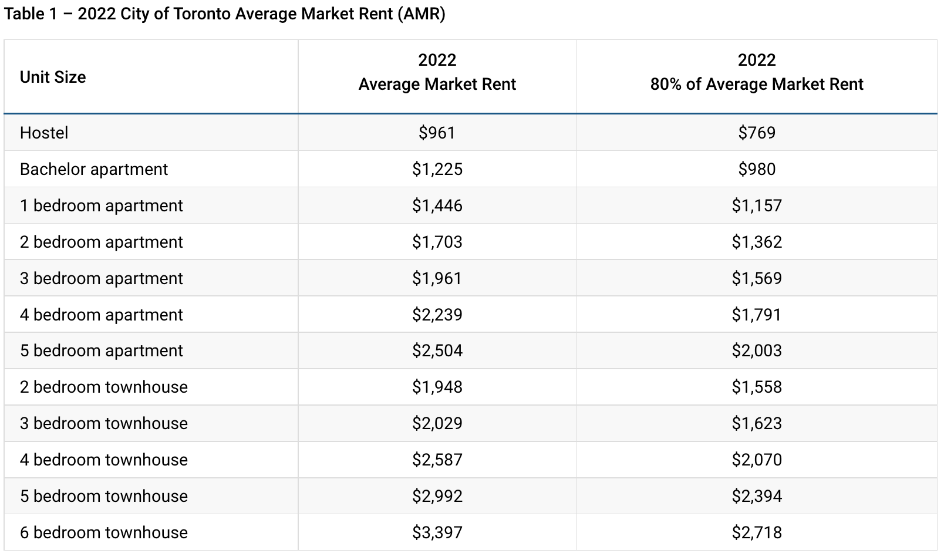Image resolution: width=944 pixels, height=560 pixels.
Task: Click the $2,504 value for 5 bedroom apartment
Action: pyautogui.click(x=437, y=350)
